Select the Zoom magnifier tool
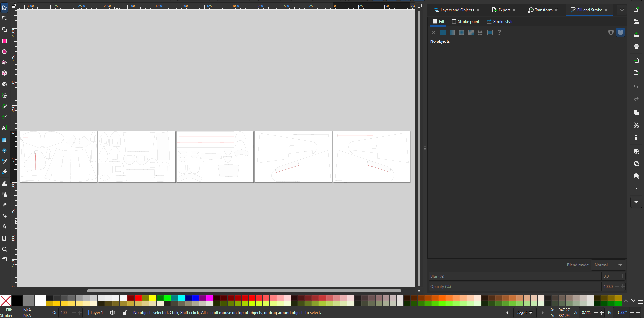This screenshot has height=318, width=644. coord(4,249)
